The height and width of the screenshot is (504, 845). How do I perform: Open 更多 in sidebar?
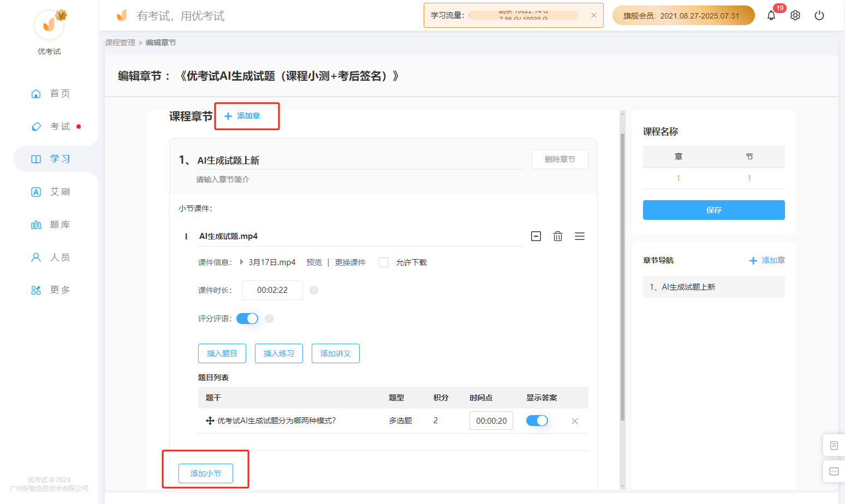click(x=51, y=290)
